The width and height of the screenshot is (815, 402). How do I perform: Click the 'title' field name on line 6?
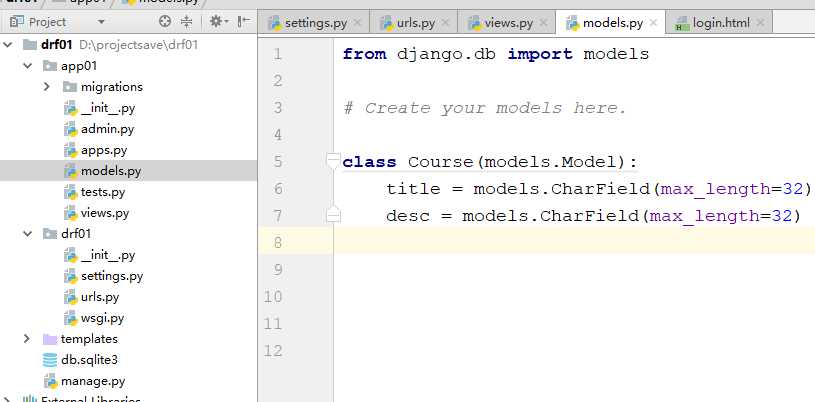point(413,189)
